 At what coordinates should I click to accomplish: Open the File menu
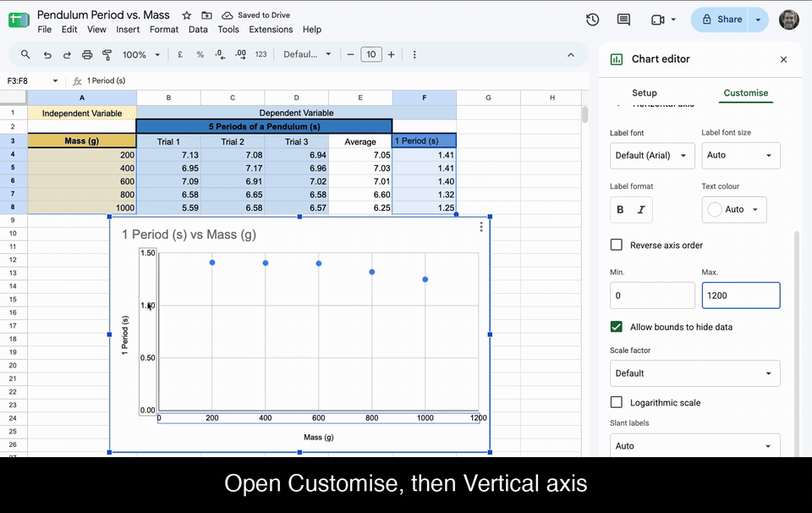pos(45,30)
